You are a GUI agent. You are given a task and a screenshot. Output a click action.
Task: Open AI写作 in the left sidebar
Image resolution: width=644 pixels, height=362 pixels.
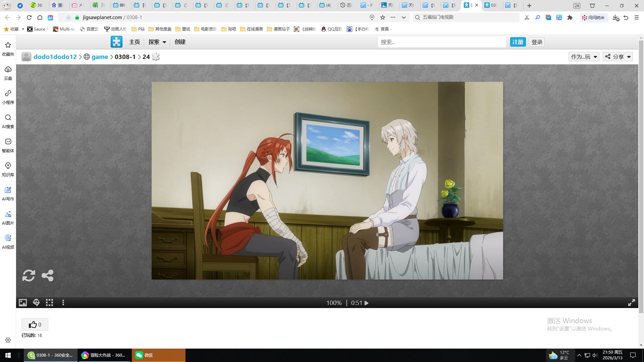8,193
